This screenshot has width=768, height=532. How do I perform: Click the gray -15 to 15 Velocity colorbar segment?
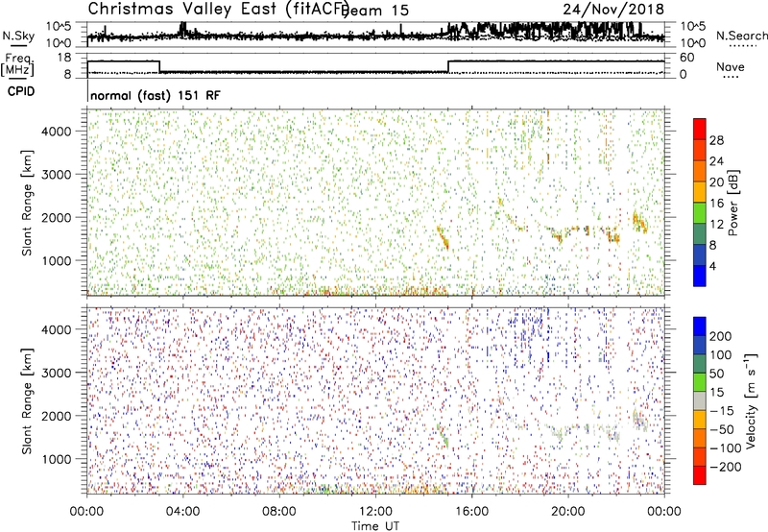pyautogui.click(x=700, y=400)
